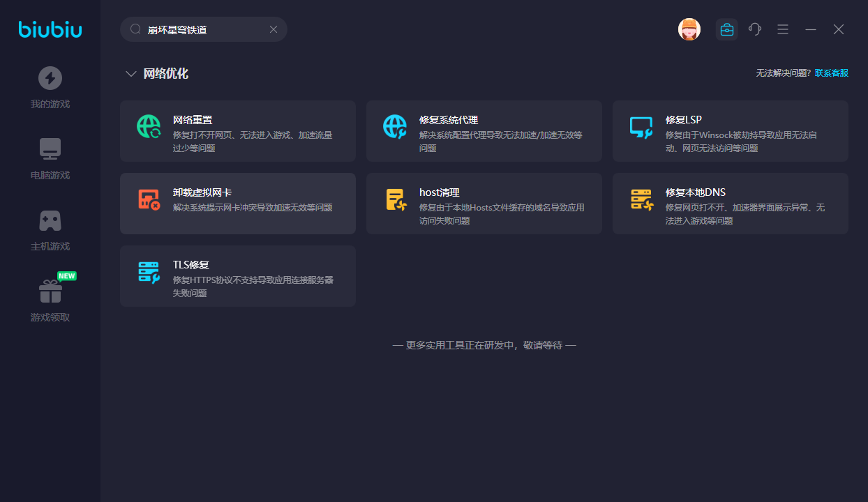Open customer service headset icon

(x=754, y=29)
